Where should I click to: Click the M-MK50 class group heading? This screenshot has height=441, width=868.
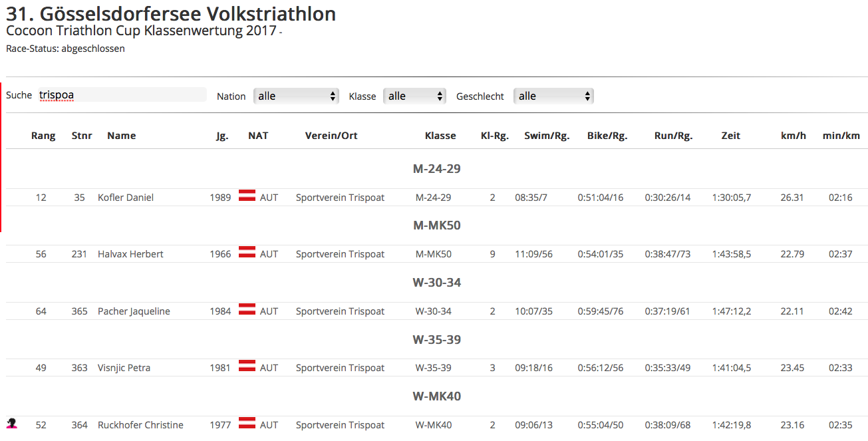(436, 225)
